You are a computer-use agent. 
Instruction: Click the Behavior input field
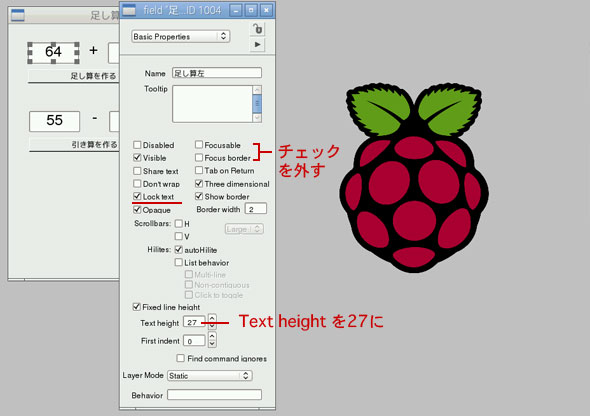214,395
